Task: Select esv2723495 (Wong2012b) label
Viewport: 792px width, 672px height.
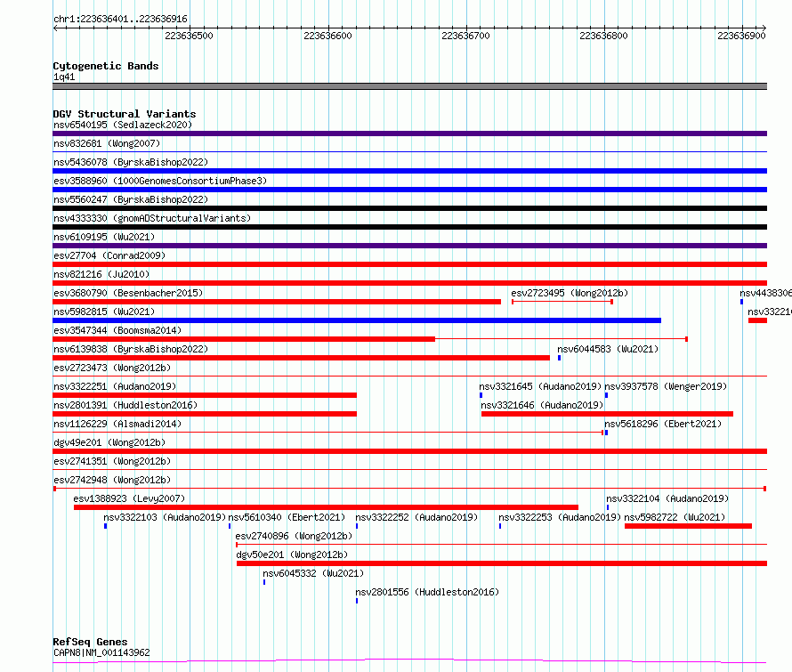Action: (x=570, y=293)
